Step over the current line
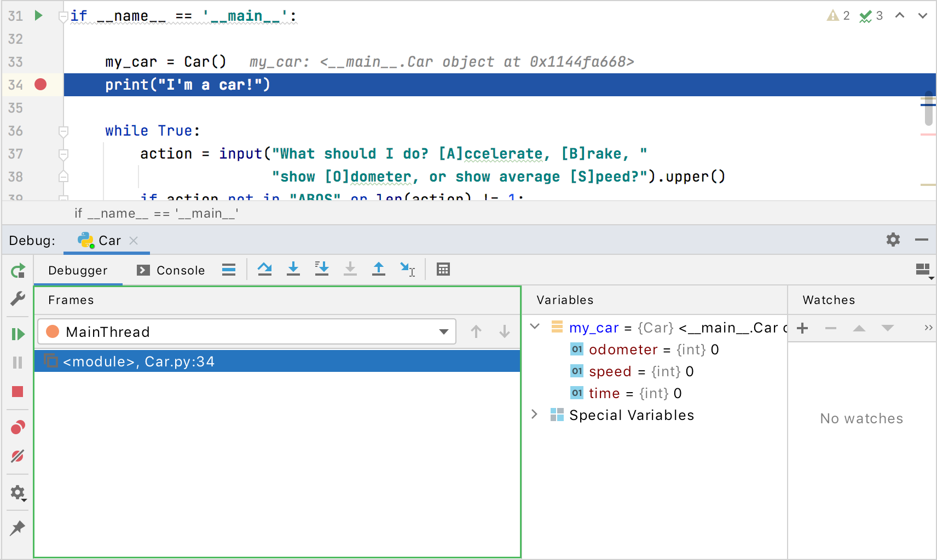 (x=265, y=269)
